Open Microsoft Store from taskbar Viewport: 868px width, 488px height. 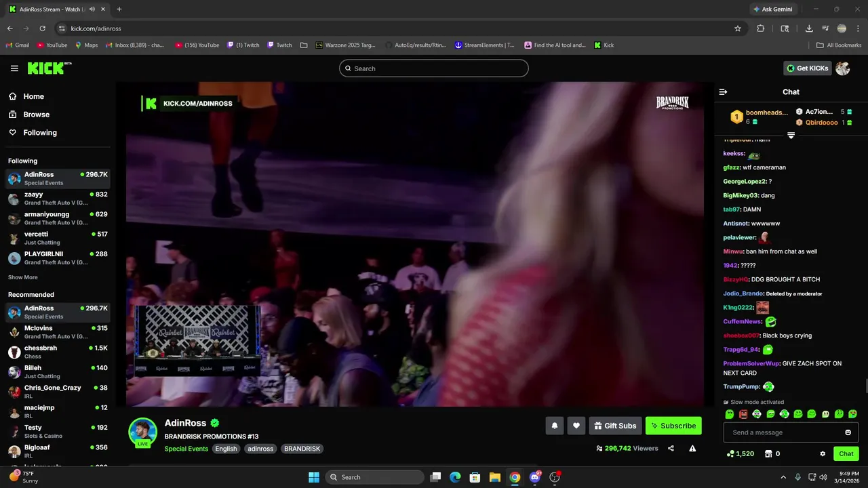coord(475,477)
